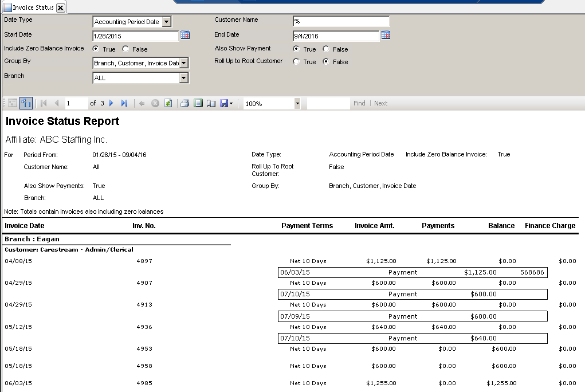Click the Find link

(359, 103)
